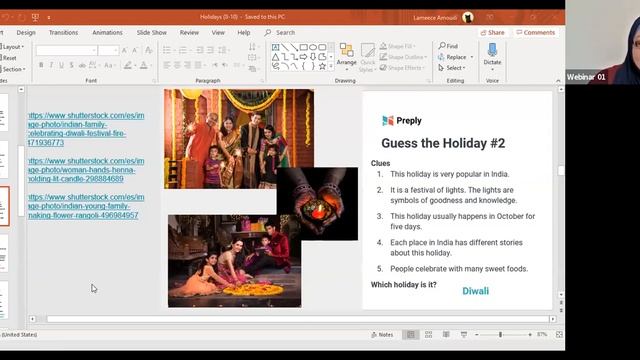Click the Search box in ribbon
Viewport: 640px width, 360px height.
(x=280, y=32)
